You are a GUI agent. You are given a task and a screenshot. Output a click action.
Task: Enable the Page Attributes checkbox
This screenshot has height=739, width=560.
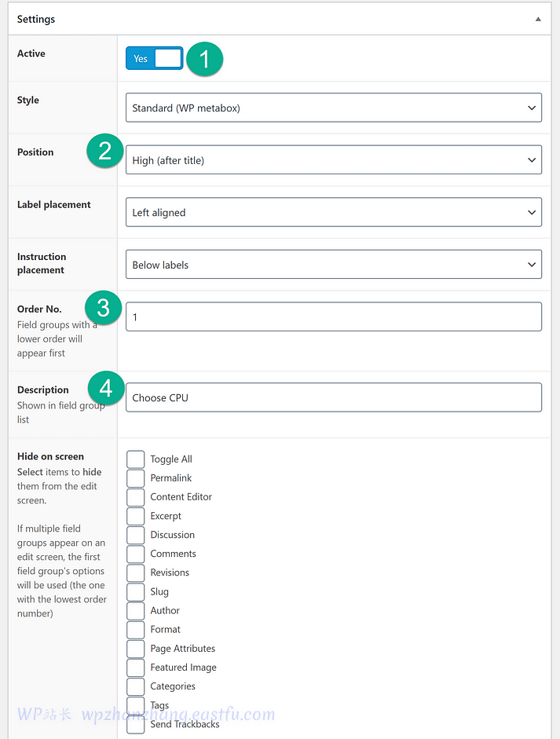[136, 649]
